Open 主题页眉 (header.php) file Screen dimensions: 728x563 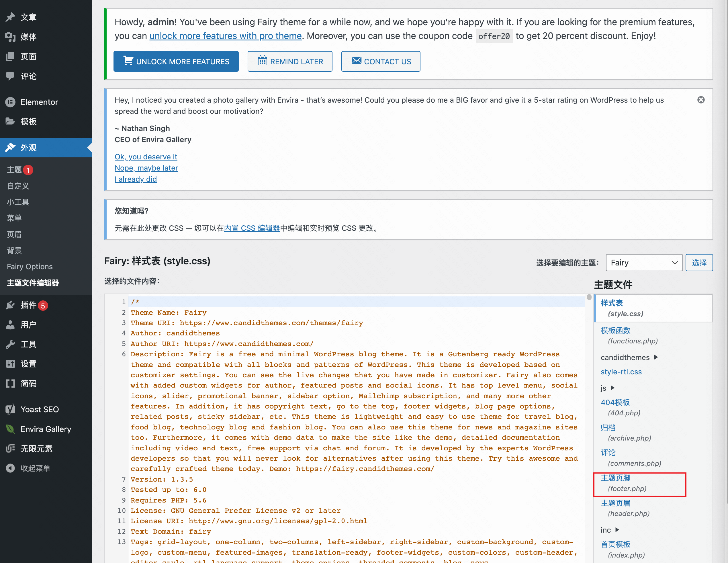625,508
